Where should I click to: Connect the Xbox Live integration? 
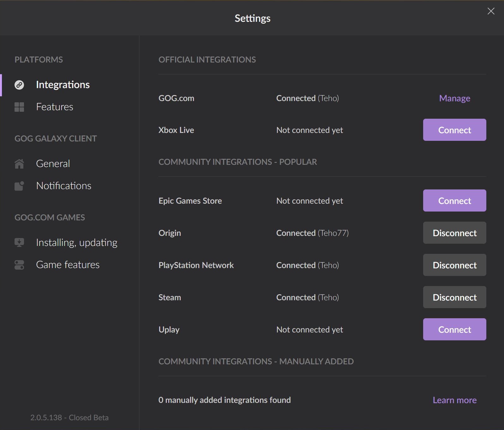[x=455, y=130]
